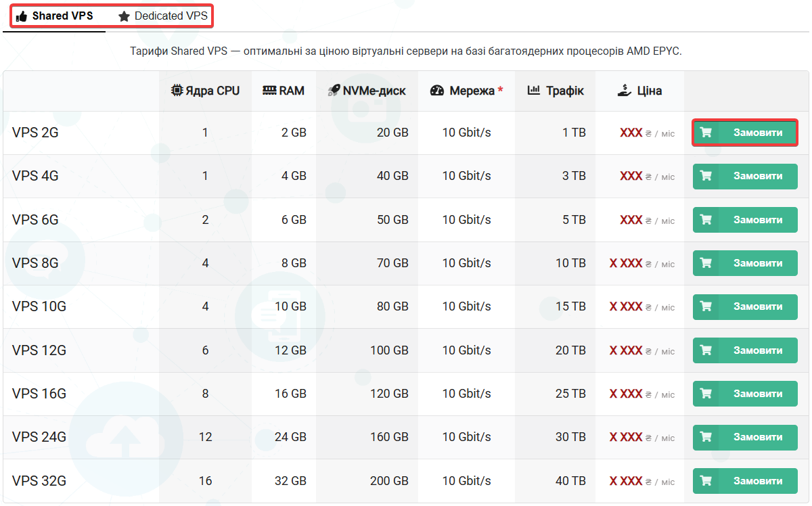Click the speedometer icon beside Мережа

(x=437, y=91)
